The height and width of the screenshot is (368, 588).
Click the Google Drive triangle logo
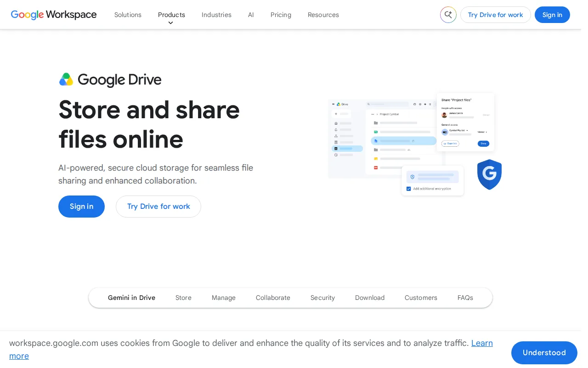pyautogui.click(x=66, y=80)
